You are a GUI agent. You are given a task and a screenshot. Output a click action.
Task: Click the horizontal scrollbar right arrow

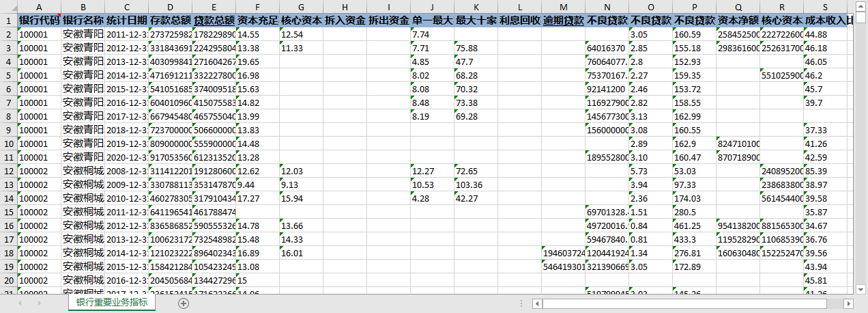point(848,303)
